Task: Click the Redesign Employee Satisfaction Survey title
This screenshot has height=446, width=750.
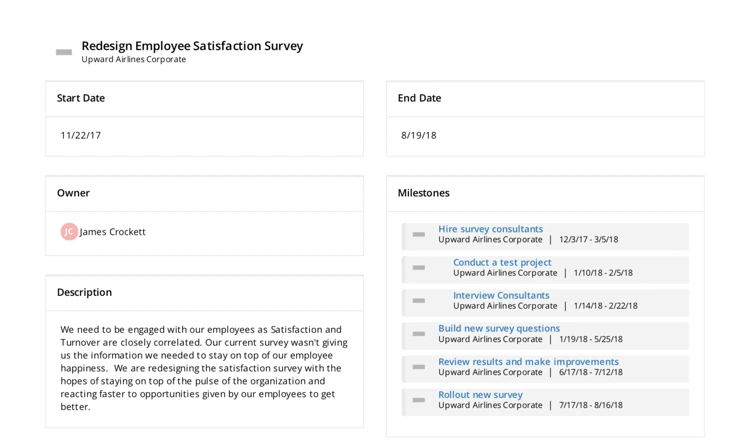Action: point(192,46)
